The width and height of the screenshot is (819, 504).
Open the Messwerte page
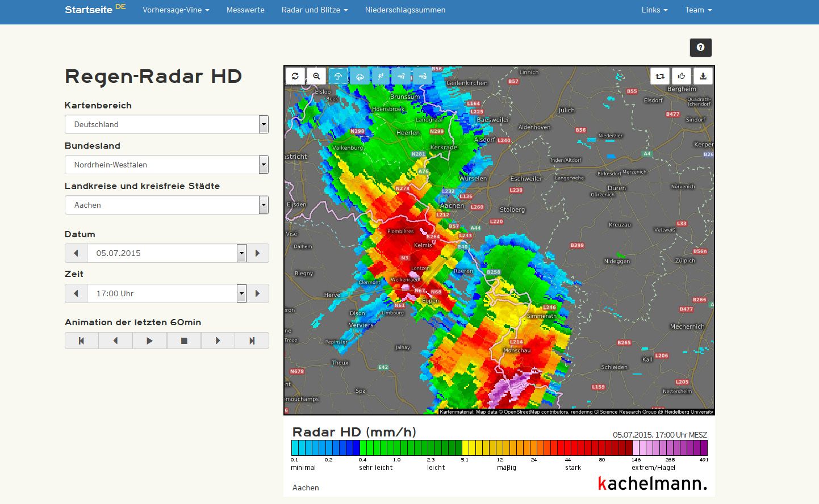tap(245, 10)
